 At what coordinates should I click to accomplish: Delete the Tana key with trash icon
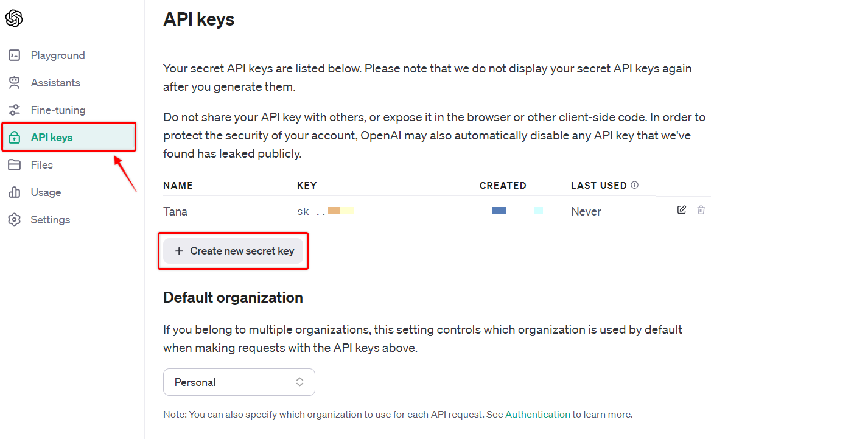click(x=701, y=210)
